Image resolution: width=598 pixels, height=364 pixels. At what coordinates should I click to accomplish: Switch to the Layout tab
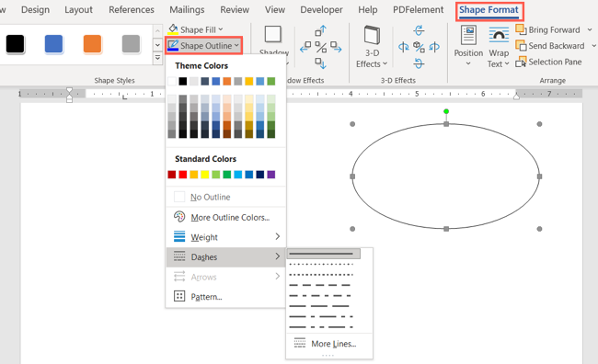(78, 9)
